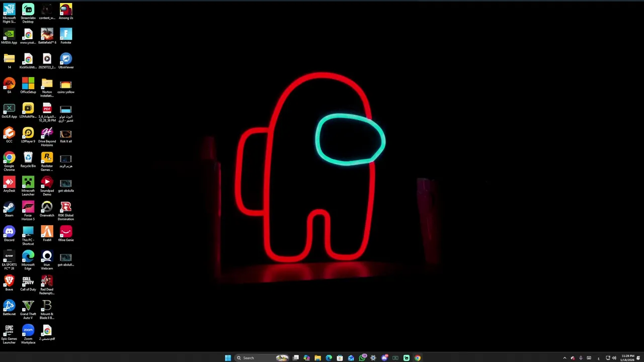The height and width of the screenshot is (362, 644).
Task: Select the OfficeSetup icon
Action: tap(28, 85)
